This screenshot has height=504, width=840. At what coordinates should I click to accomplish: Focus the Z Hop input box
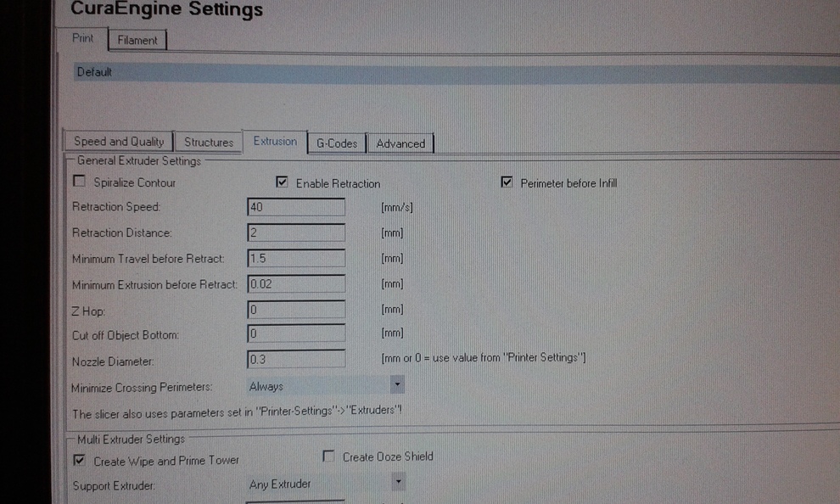(x=296, y=310)
